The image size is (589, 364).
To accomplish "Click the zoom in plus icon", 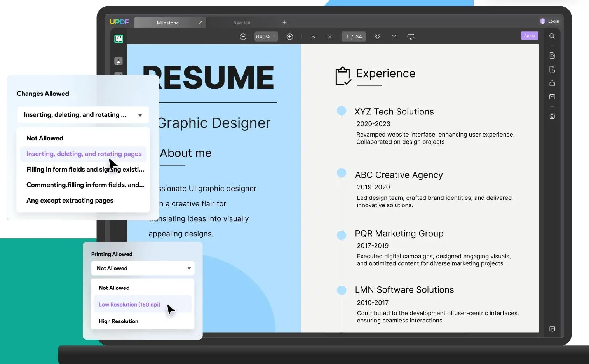I will point(290,36).
